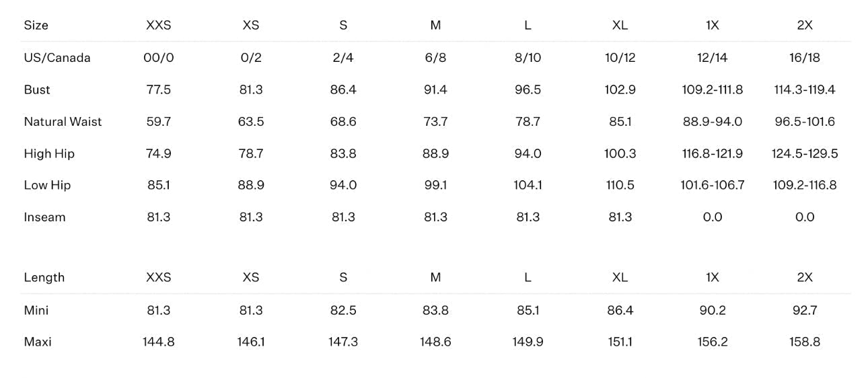The height and width of the screenshot is (378, 868).
Task: Select the US/Canada row label
Action: click(57, 58)
